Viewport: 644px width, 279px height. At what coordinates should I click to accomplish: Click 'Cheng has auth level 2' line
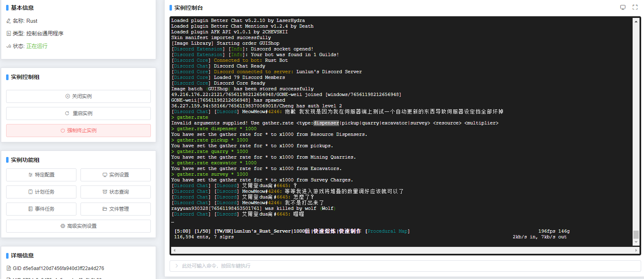[x=257, y=106]
